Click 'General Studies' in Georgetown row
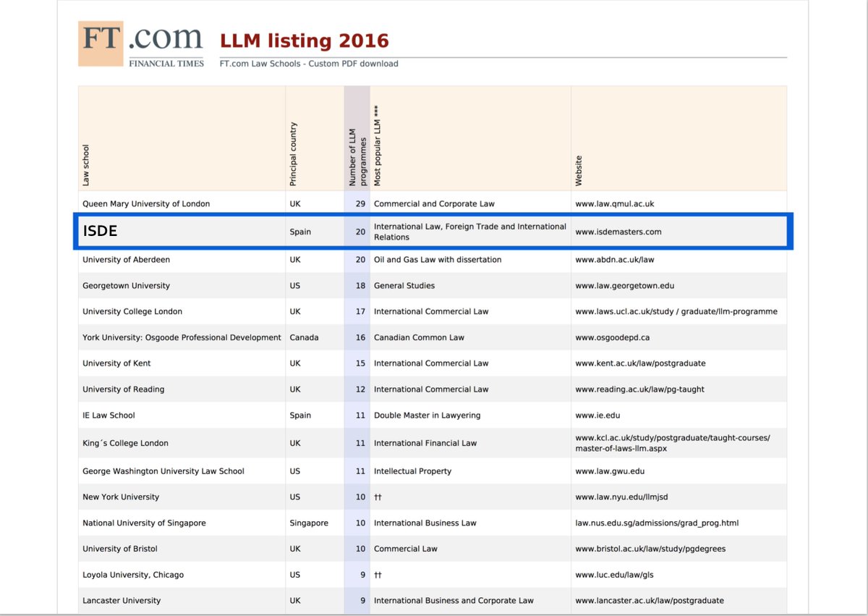 click(x=404, y=285)
